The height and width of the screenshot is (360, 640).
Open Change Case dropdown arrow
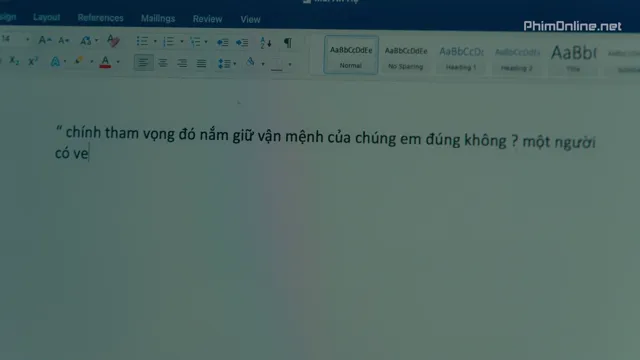pos(97,40)
